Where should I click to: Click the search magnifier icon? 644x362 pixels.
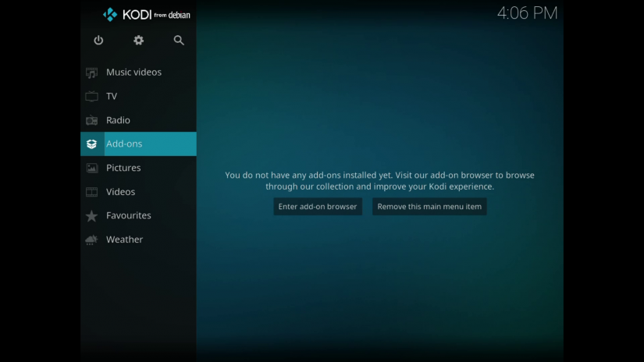(x=179, y=41)
